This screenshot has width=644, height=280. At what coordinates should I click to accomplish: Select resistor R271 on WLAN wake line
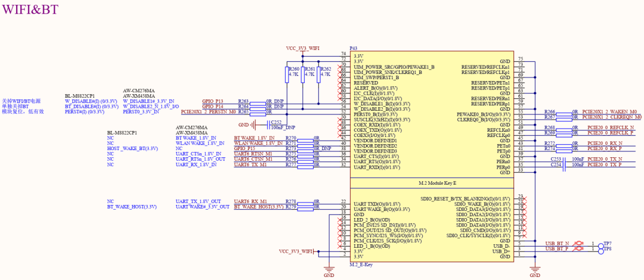click(305, 146)
